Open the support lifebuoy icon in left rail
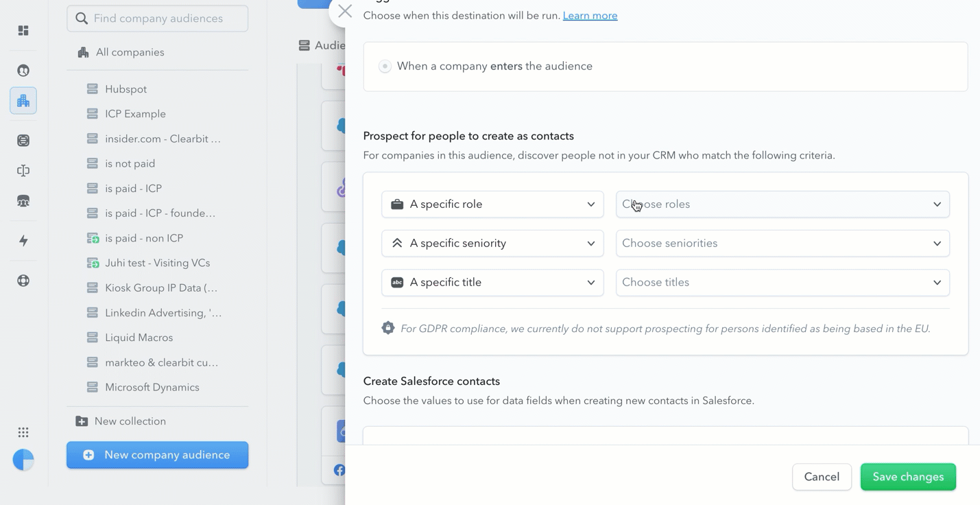This screenshot has width=980, height=505. click(23, 281)
